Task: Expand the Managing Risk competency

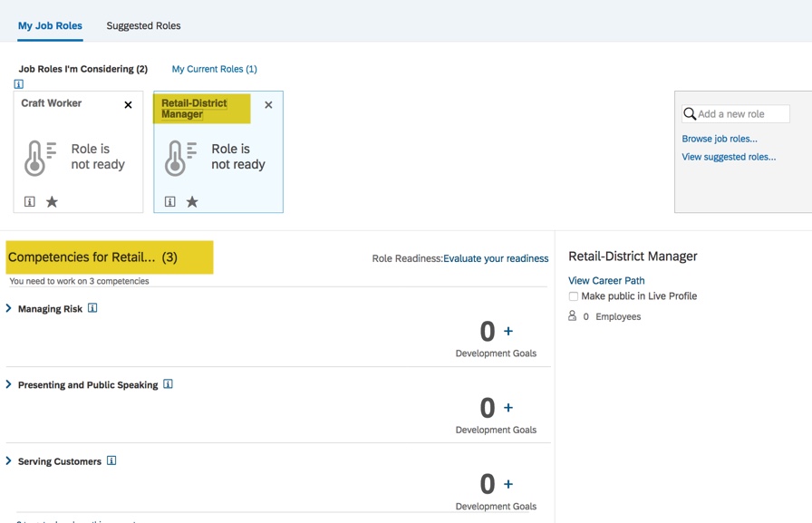Action: tap(9, 308)
